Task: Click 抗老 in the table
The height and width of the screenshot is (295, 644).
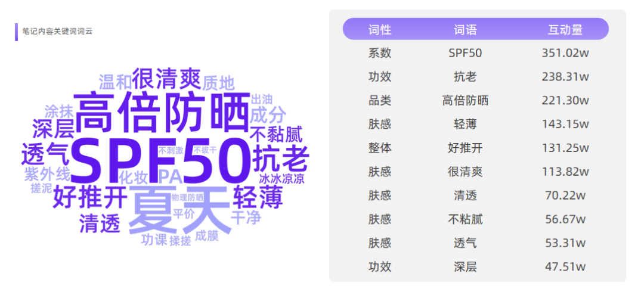Action: tap(465, 77)
